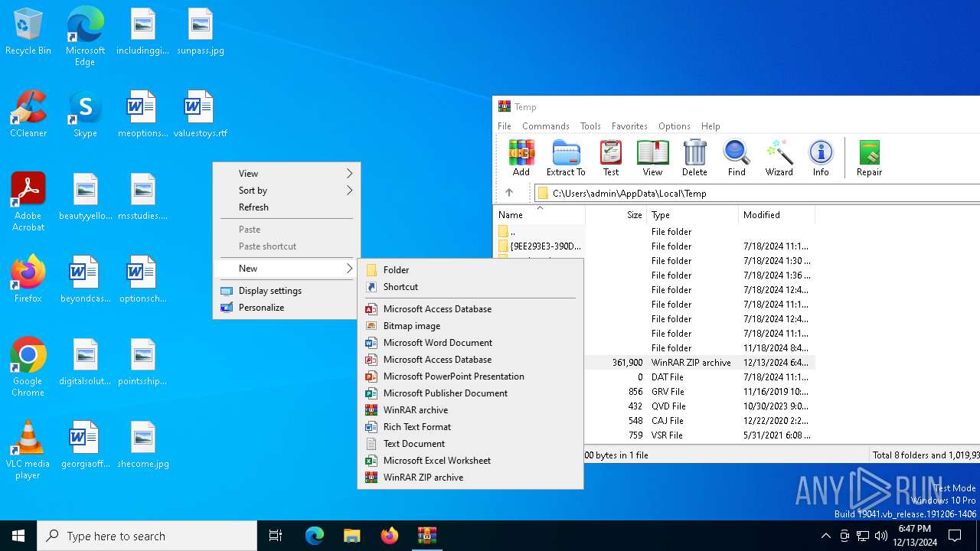980x551 pixels.
Task: Open the Wizard toolbar icon
Action: pyautogui.click(x=779, y=158)
